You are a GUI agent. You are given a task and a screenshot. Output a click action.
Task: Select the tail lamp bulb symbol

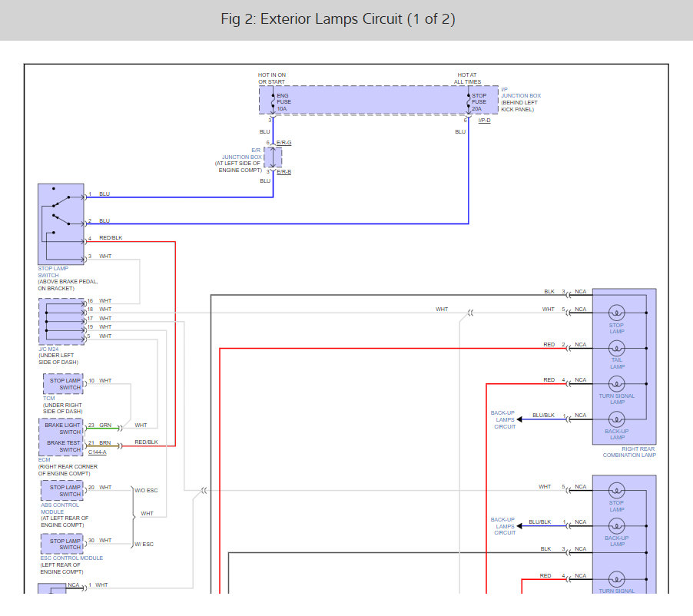tap(616, 347)
